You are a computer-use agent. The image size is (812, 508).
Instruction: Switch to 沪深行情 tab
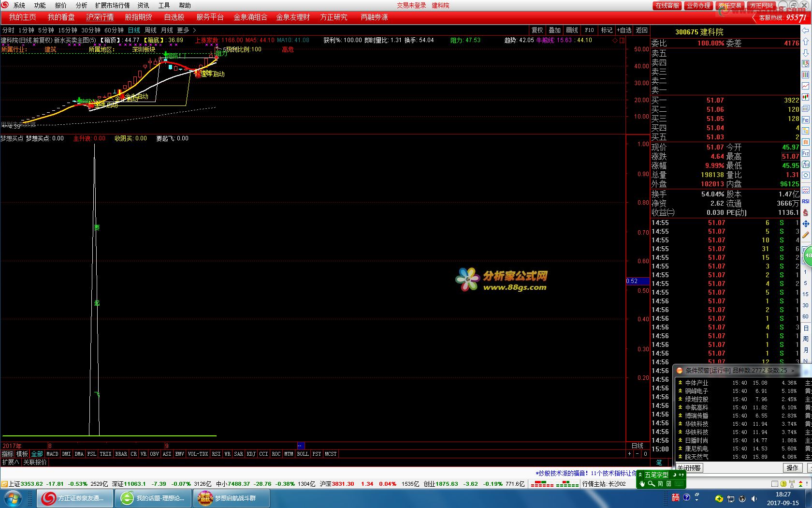[100, 17]
